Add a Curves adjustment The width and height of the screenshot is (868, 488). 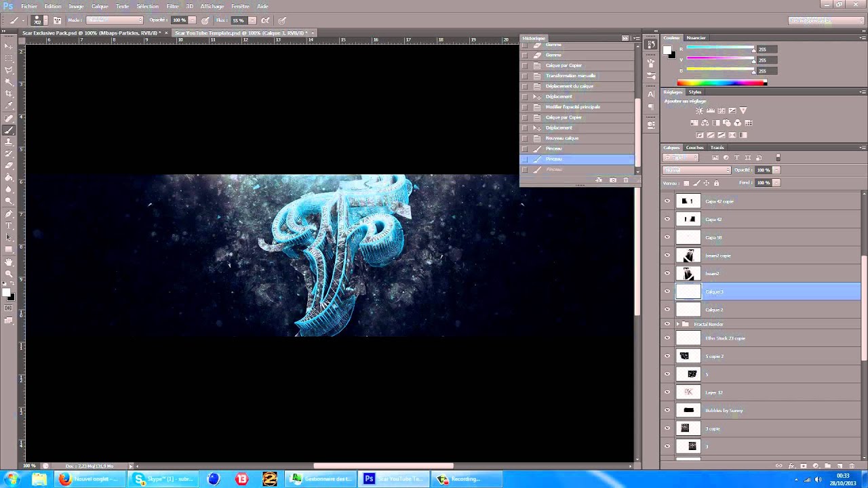(721, 110)
